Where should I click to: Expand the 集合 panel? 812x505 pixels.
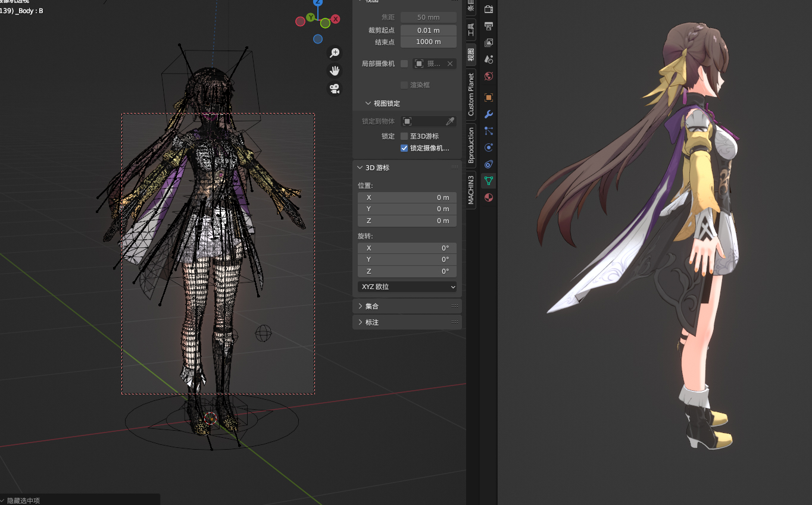[360, 306]
